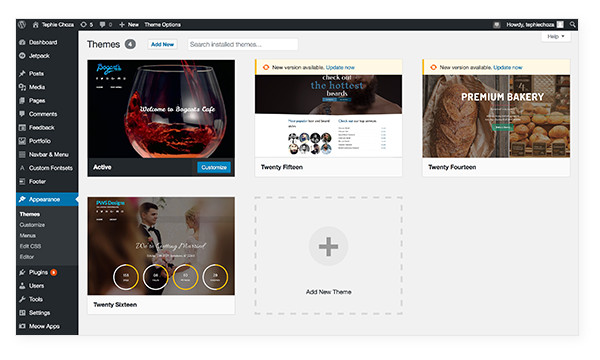Screen dimensions: 600x360
Task: Open the updates counter showing 5
Action: [86, 24]
